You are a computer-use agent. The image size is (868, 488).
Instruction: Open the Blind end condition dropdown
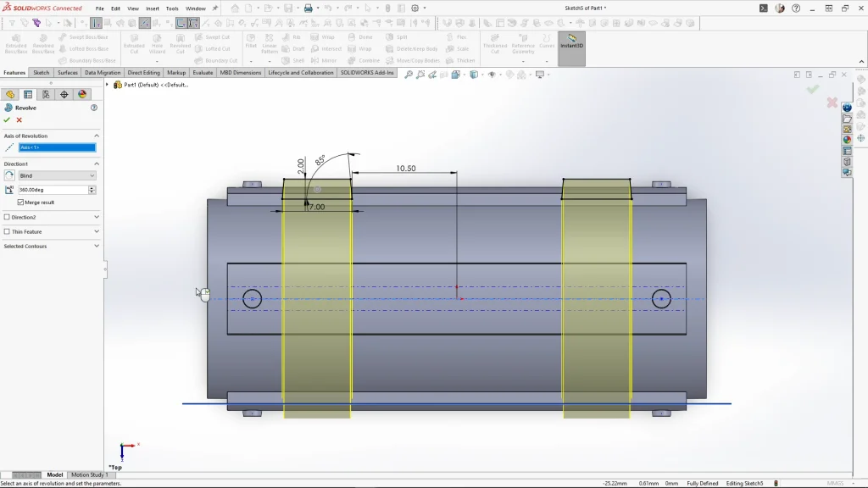tap(57, 176)
